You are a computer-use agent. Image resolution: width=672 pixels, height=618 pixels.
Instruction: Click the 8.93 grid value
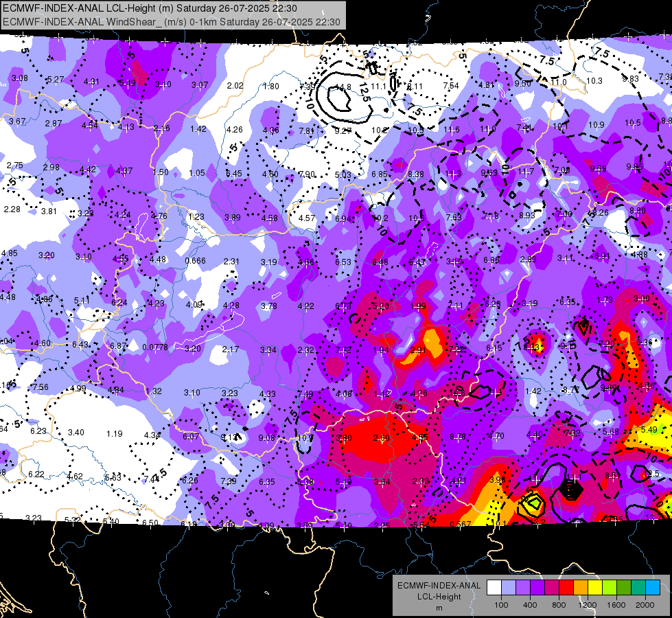(527, 215)
